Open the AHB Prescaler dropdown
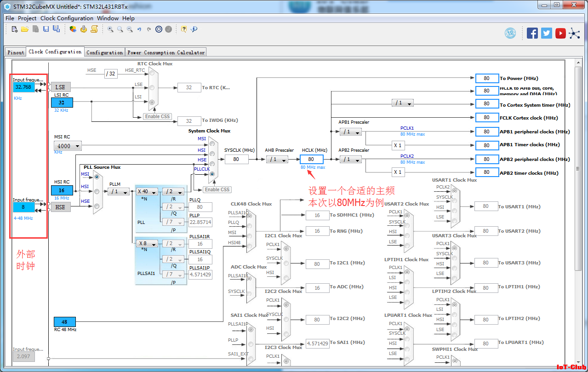 pyautogui.click(x=277, y=159)
